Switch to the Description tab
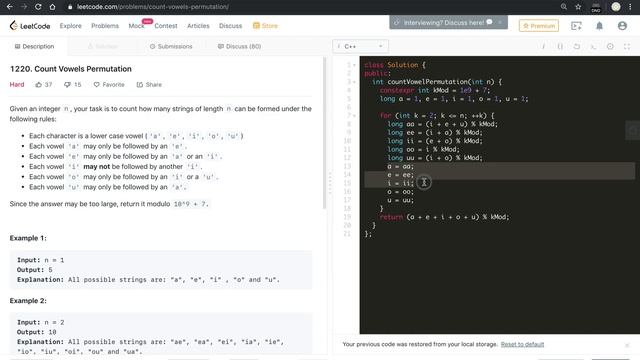The image size is (640, 360). (34, 47)
